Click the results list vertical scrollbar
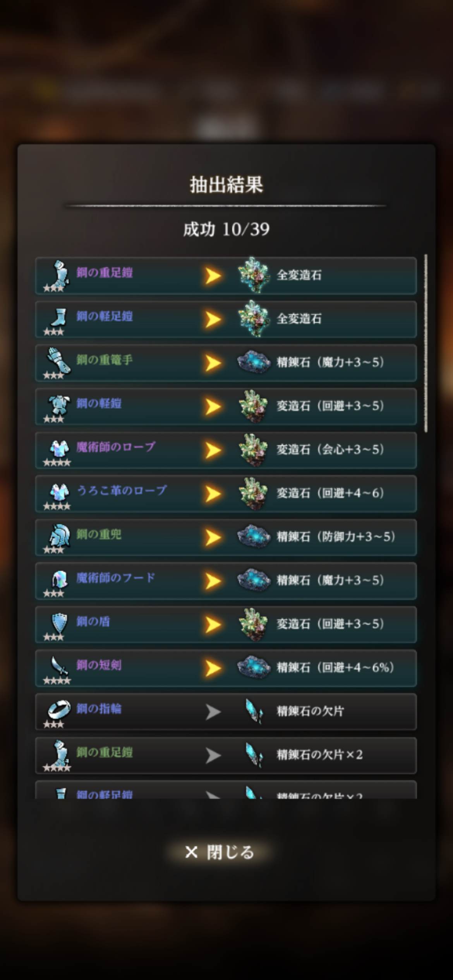Image resolution: width=453 pixels, height=980 pixels. [x=426, y=343]
